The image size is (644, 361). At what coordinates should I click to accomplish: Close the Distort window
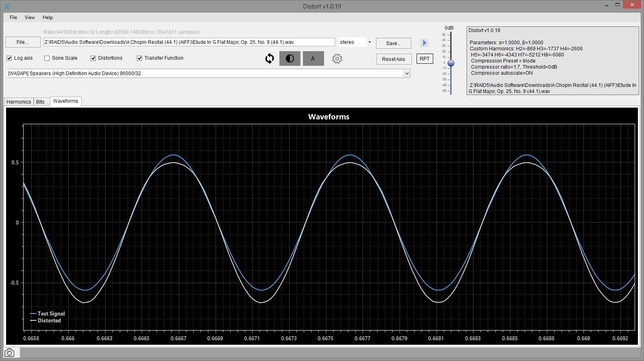[x=632, y=5]
